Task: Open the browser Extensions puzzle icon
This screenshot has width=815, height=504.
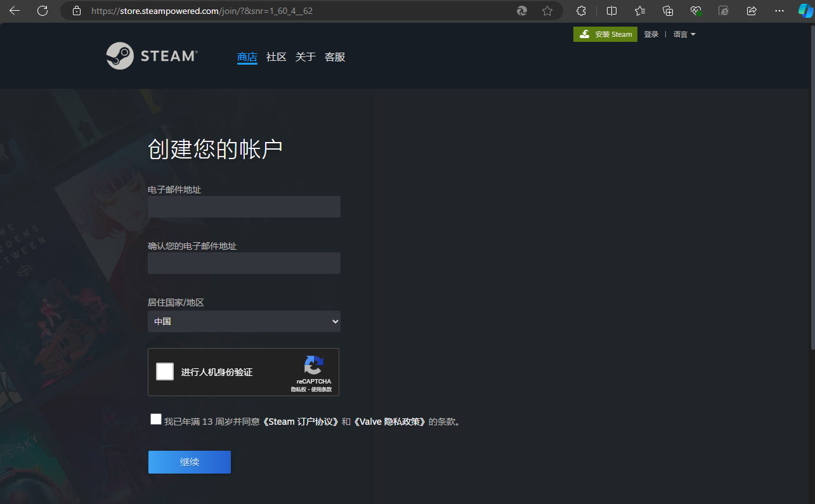Action: point(581,11)
